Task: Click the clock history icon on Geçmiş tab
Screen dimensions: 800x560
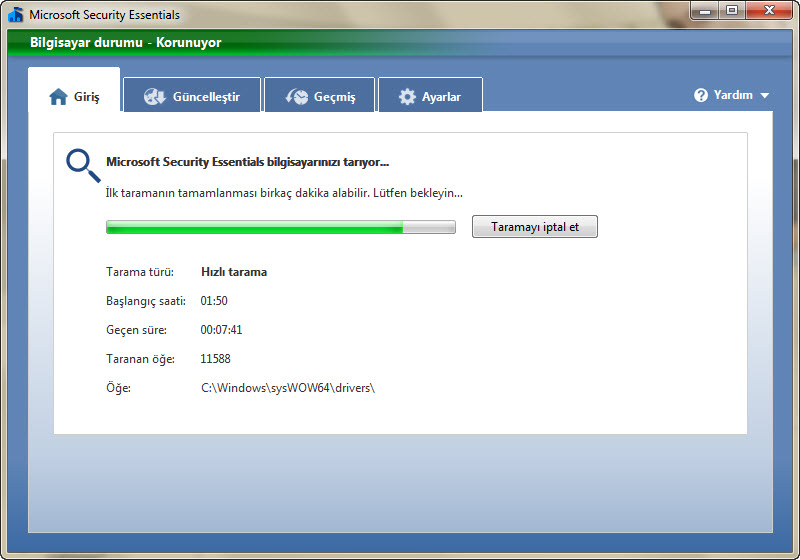Action: (x=296, y=96)
